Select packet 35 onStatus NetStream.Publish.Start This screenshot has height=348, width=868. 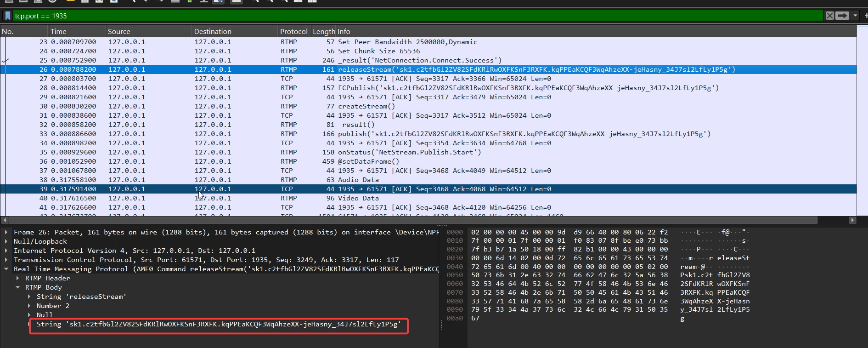428,152
